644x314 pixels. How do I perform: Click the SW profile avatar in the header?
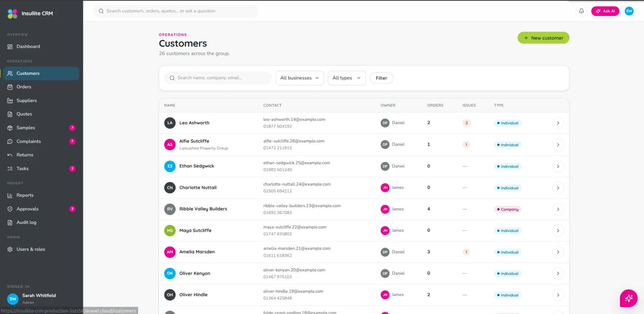click(x=629, y=11)
